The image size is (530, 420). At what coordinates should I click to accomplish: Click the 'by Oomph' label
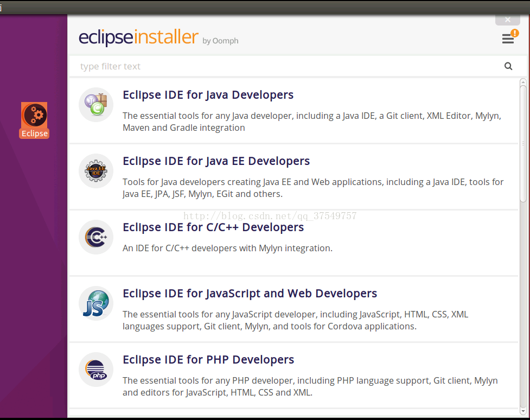[x=220, y=41]
